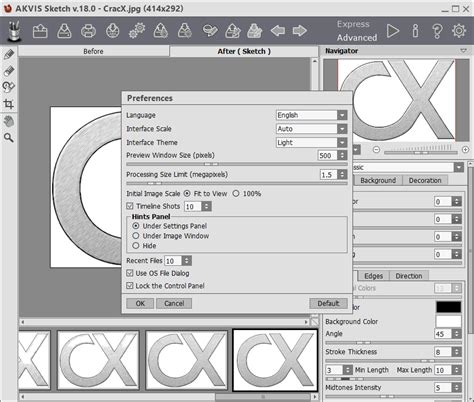Switch to Express mode
This screenshot has height=402, width=474.
(353, 24)
